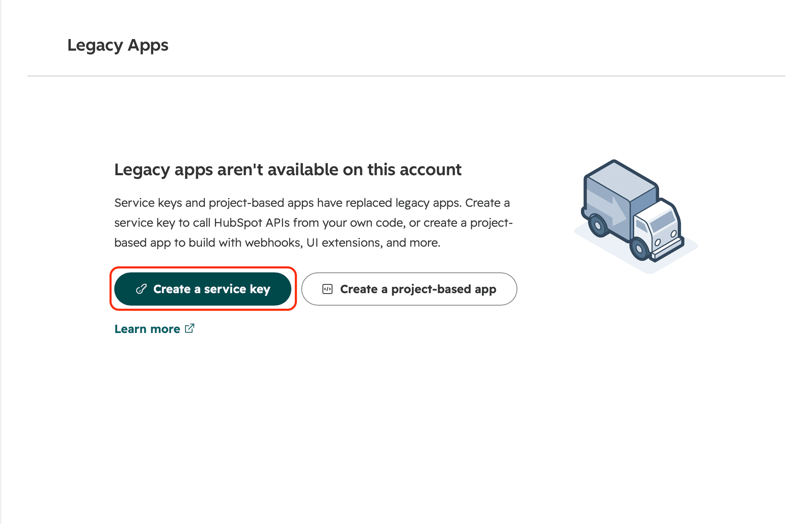Click the paragraph about service keys replacing legacy apps
The height and width of the screenshot is (524, 812).
pos(314,223)
